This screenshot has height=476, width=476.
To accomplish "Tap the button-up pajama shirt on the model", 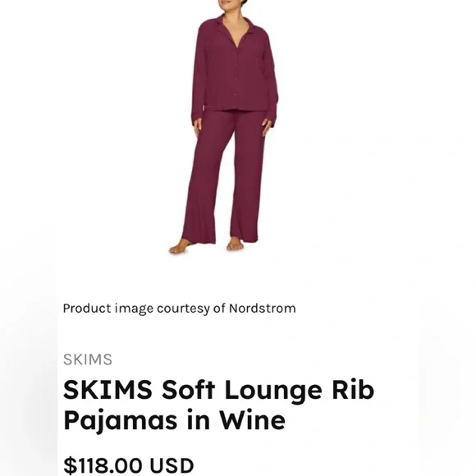I will click(235, 66).
